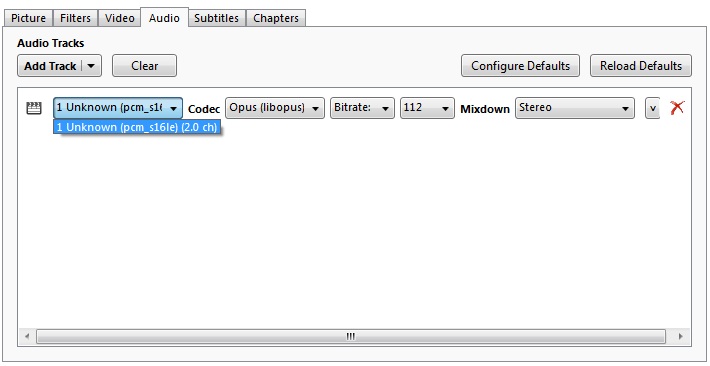This screenshot has height=366, width=710.
Task: Click the scrollbar left arrow
Action: pos(27,337)
